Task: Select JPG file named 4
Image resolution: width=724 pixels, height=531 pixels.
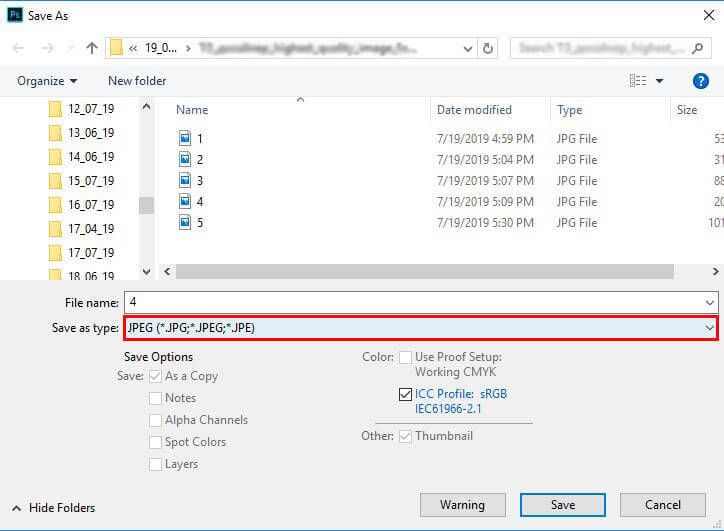Action: pos(191,201)
